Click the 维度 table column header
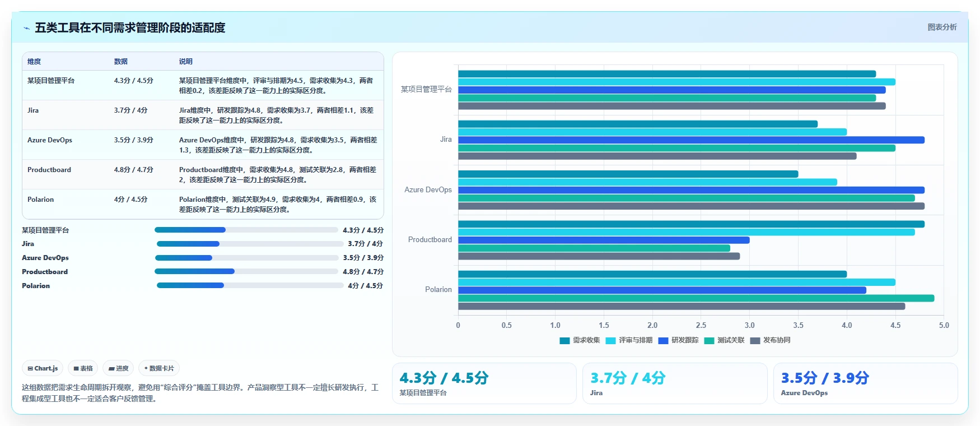This screenshot has height=426, width=980. (x=34, y=62)
